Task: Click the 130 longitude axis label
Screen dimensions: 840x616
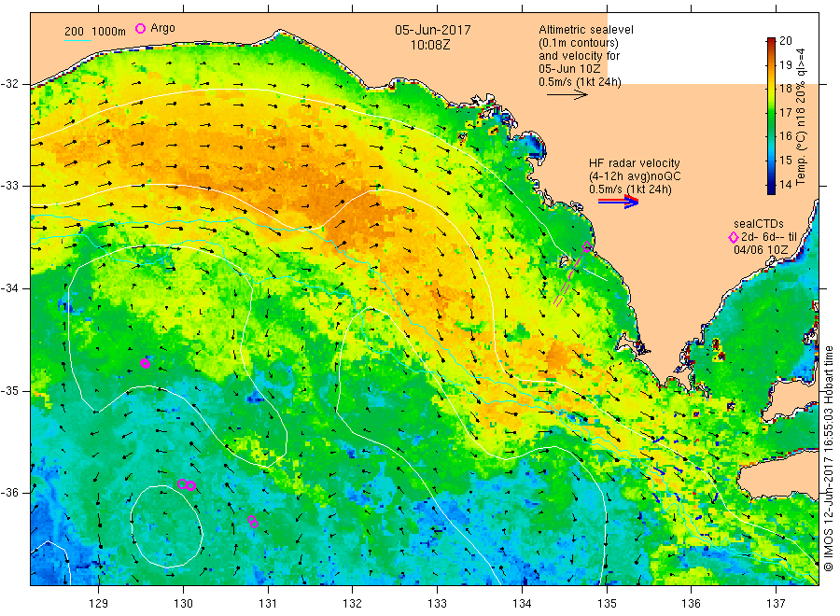Action: (183, 604)
